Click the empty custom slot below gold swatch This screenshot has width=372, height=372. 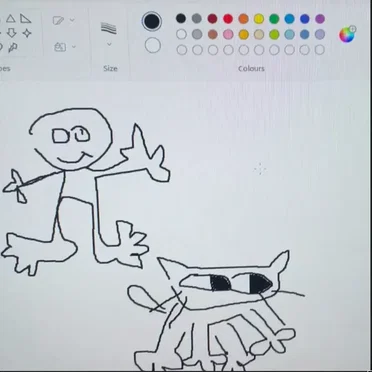[x=244, y=50]
